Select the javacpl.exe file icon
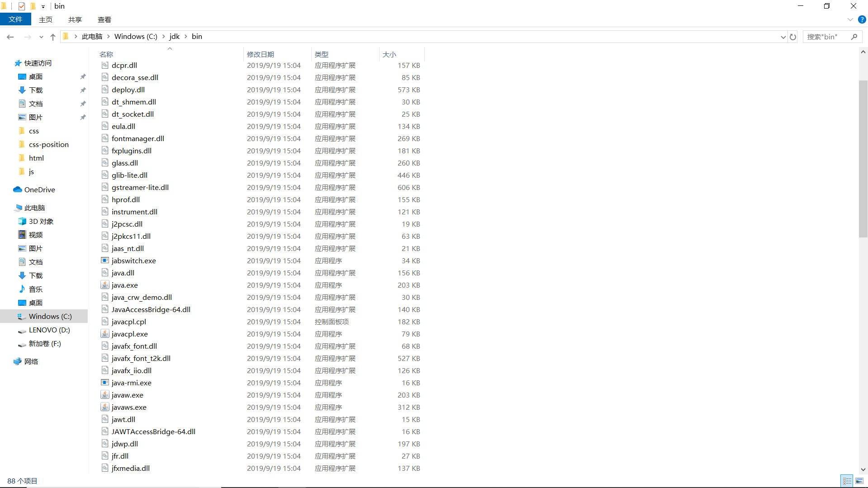 pos(105,334)
